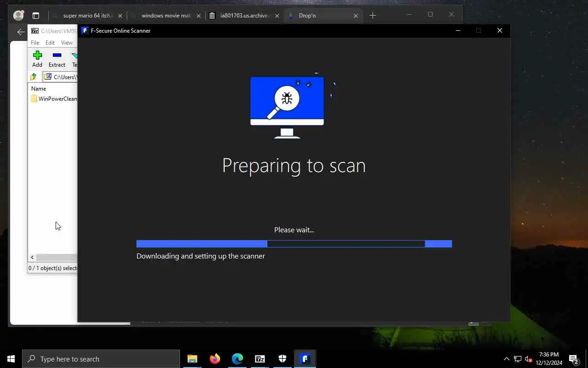Open the browser tab actions icon
The image size is (588, 368).
[36, 16]
